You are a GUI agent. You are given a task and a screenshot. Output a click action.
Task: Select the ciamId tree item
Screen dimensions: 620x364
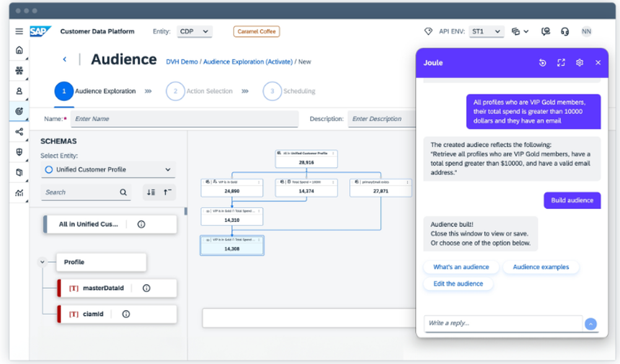(x=117, y=314)
